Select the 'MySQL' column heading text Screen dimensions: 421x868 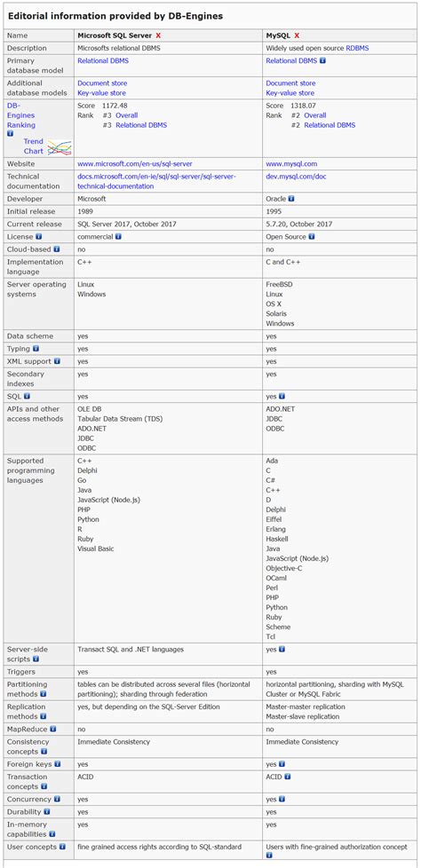point(278,36)
